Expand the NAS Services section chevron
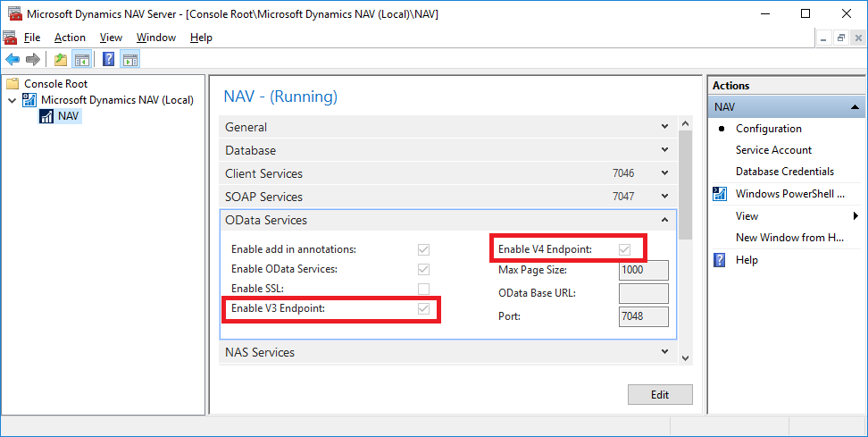 pos(664,352)
